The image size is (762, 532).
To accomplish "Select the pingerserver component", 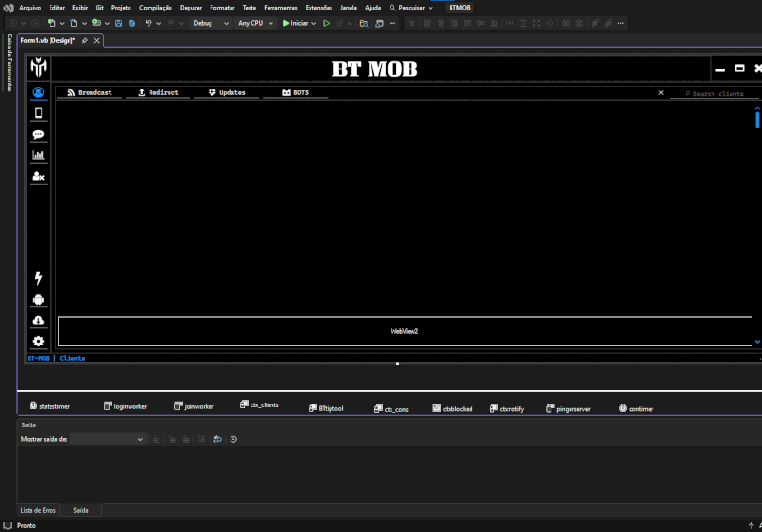I will click(x=568, y=408).
